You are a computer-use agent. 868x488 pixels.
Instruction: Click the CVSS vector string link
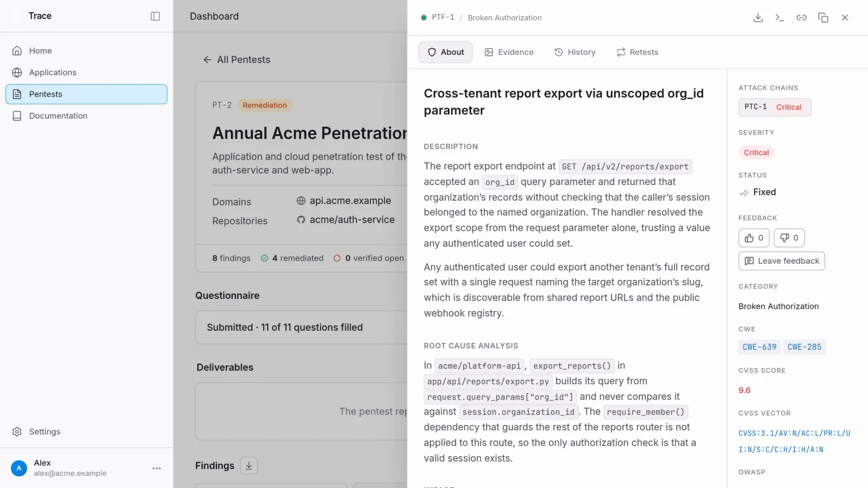coord(795,441)
